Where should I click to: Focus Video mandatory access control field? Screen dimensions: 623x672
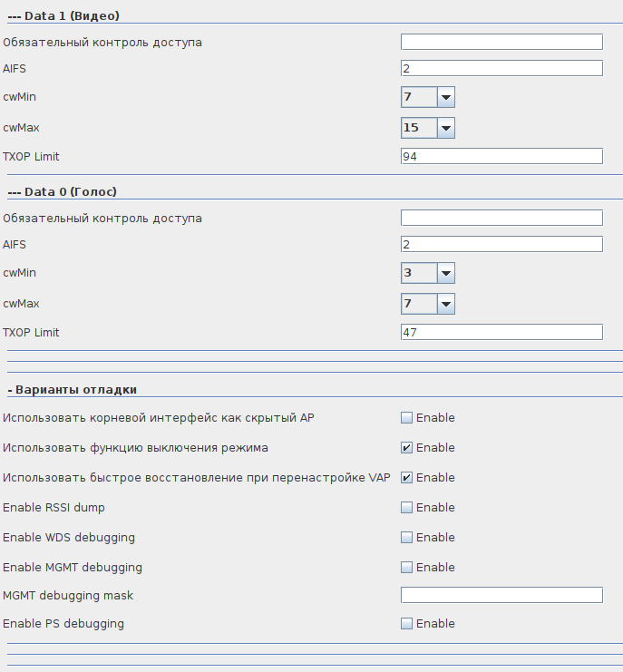tap(501, 42)
